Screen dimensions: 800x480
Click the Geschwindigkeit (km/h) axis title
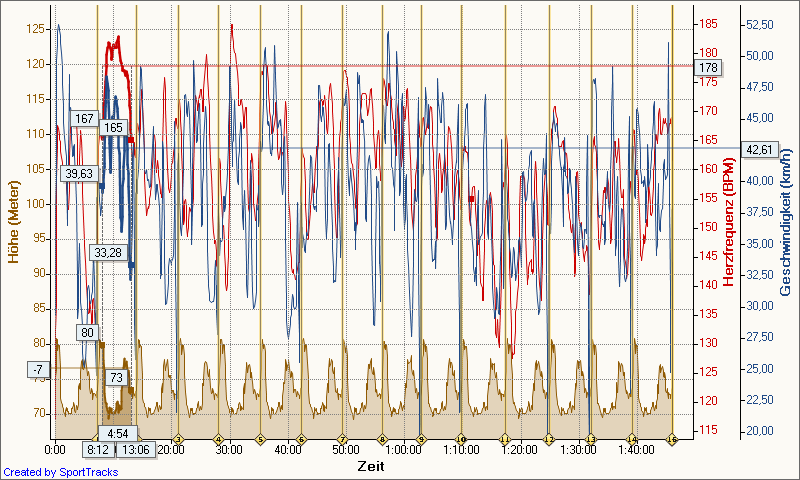(788, 220)
